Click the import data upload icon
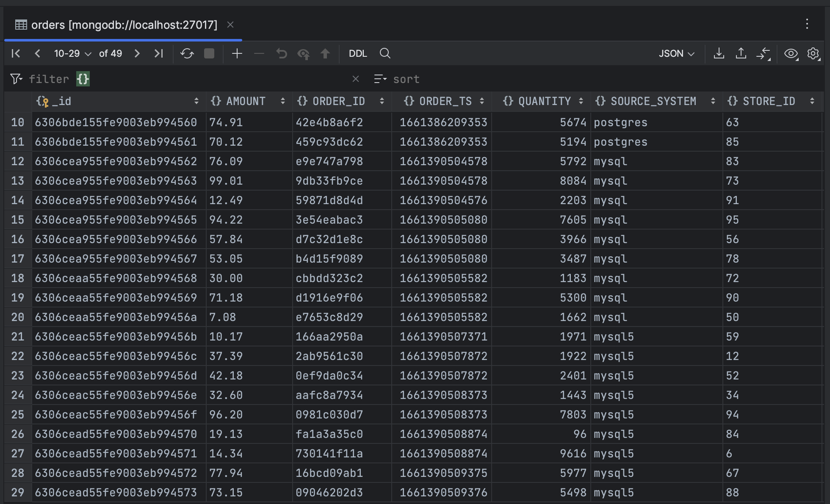The height and width of the screenshot is (504, 830). [741, 53]
